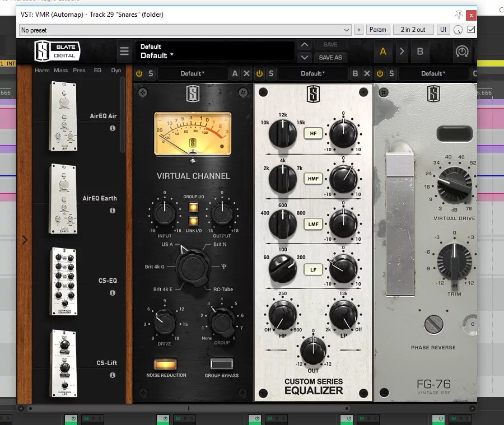This screenshot has height=425, width=504.
Task: Toggle power on Virtual Channel module slot
Action: click(139, 73)
